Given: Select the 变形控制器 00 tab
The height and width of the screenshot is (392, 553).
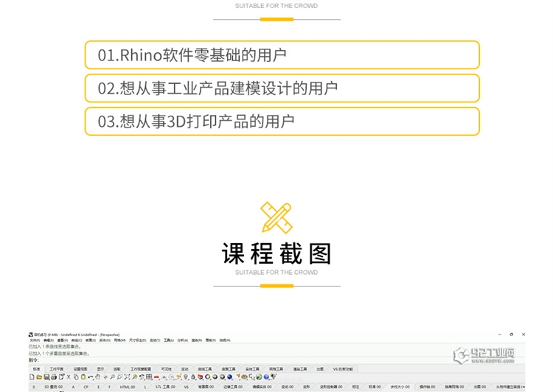Looking at the screenshot, I should pos(331,387).
